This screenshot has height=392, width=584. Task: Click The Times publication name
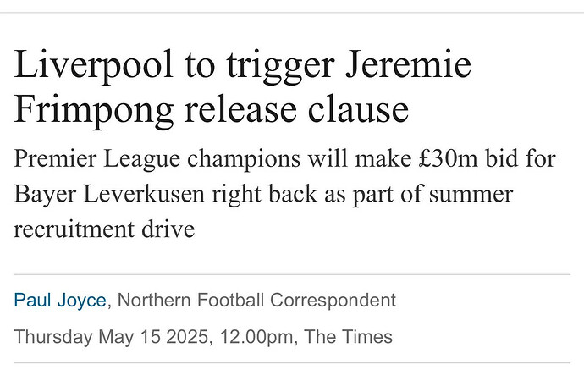point(348,336)
